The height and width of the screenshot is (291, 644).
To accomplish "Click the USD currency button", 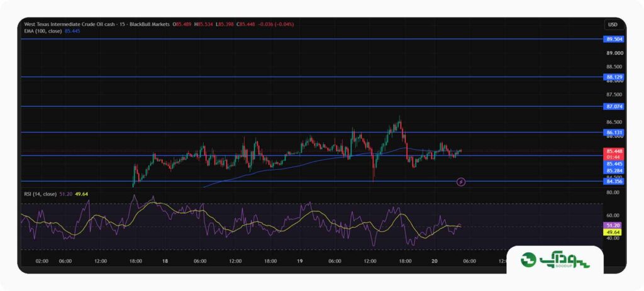I will point(613,25).
